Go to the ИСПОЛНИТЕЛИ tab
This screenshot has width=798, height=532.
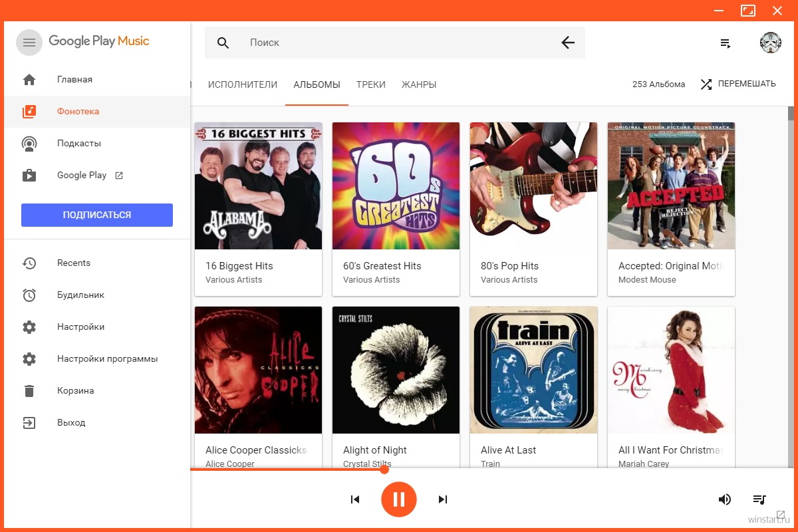[243, 84]
